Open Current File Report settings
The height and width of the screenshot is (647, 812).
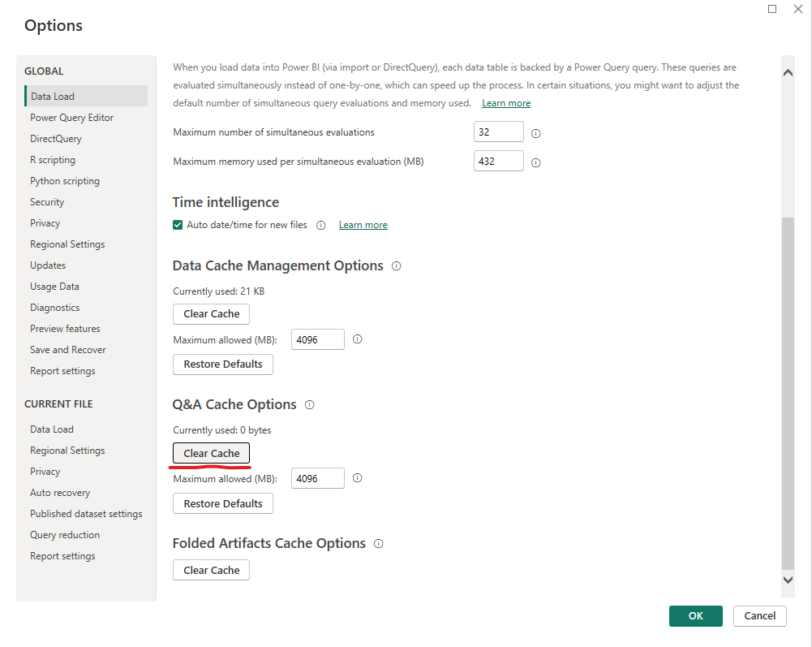62,556
